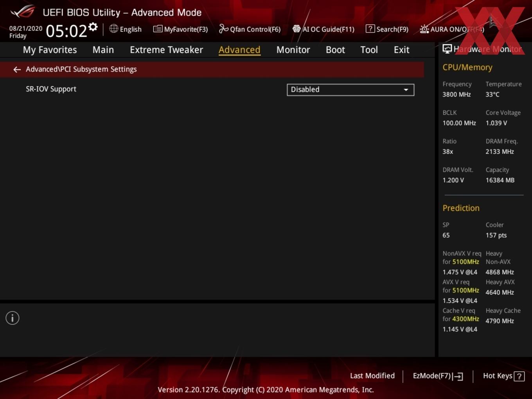Click the 1.534 V @L4 value
This screenshot has width=532, height=399.
[x=460, y=300]
